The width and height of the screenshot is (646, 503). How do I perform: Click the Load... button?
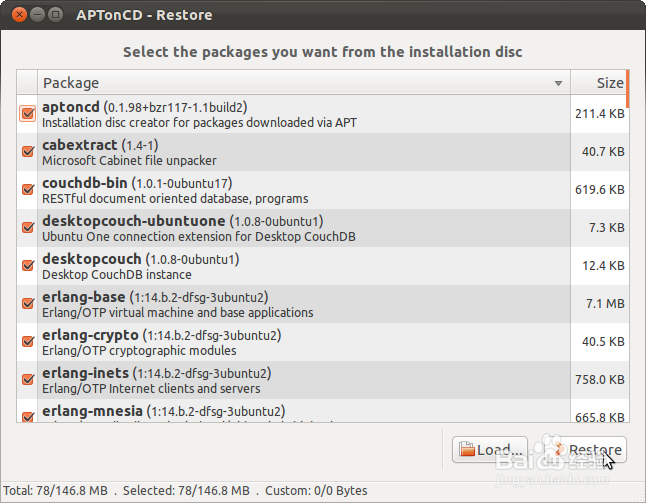pyautogui.click(x=490, y=450)
